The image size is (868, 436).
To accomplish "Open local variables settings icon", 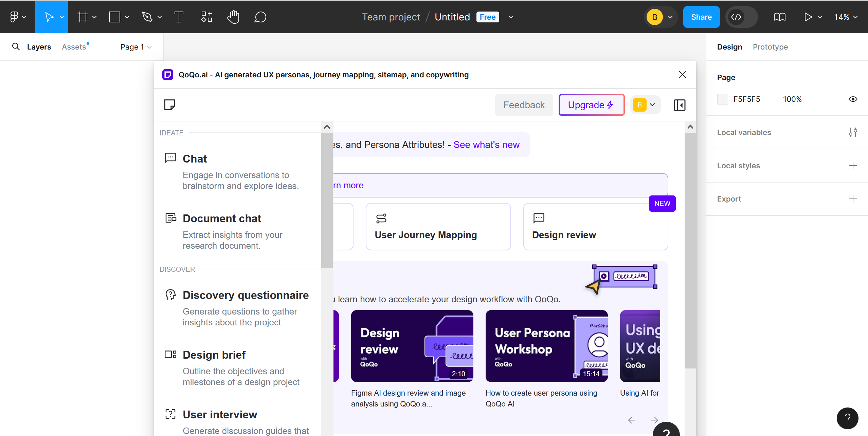I will click(x=853, y=132).
